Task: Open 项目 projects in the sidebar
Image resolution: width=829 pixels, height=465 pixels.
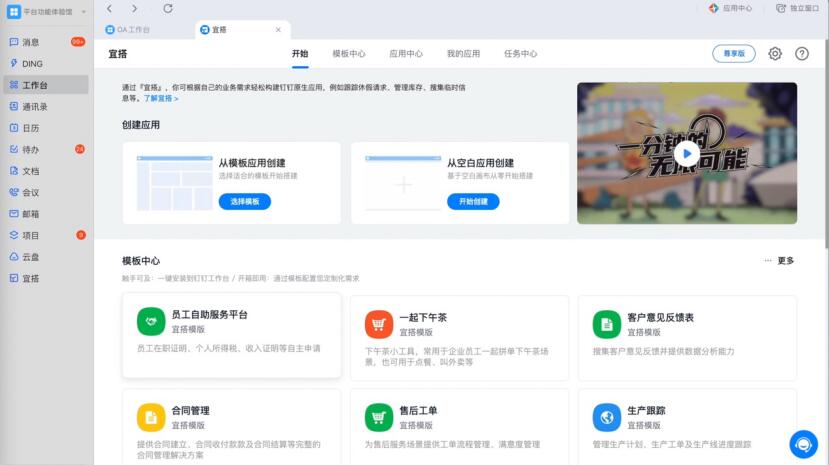Action: (x=46, y=236)
